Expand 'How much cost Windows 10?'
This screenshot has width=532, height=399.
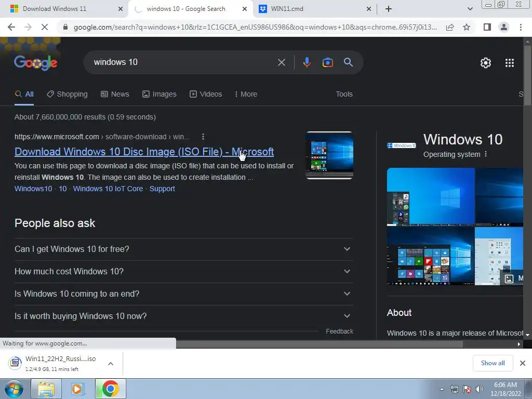click(x=184, y=271)
